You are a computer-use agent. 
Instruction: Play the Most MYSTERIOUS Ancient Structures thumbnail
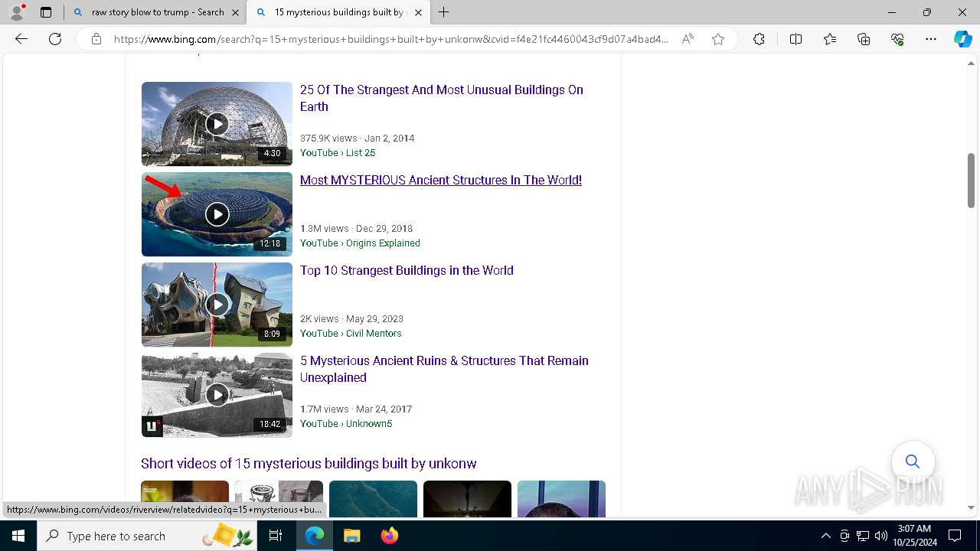(x=217, y=214)
